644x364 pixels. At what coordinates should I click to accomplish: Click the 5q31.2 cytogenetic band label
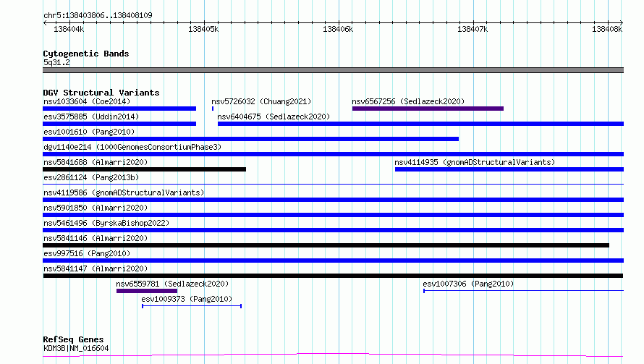tap(56, 62)
